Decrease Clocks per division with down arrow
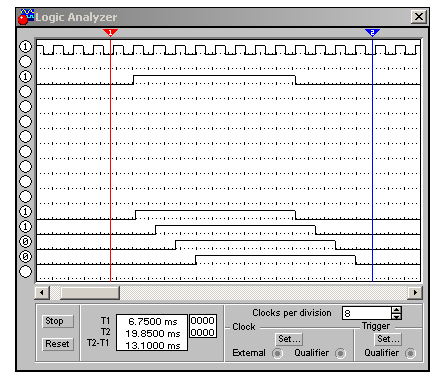Viewport: 443px width, 383px height. click(396, 316)
